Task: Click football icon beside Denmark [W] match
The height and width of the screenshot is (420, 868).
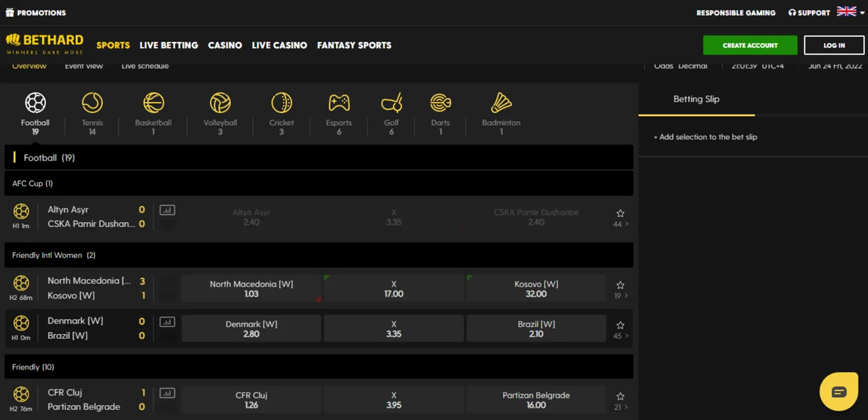Action: click(x=21, y=323)
